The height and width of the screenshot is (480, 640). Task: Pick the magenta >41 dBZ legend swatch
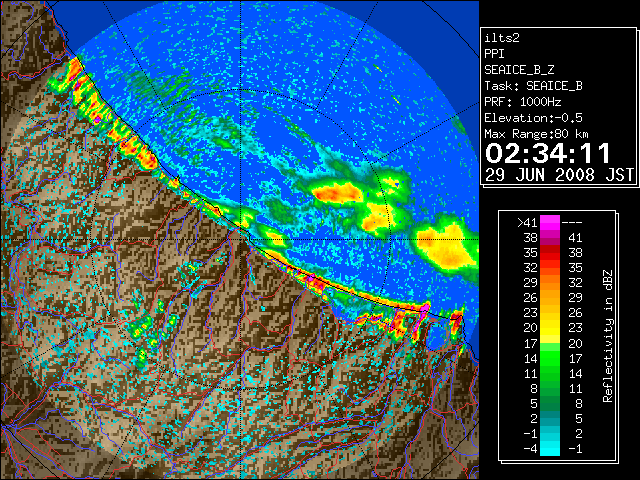point(550,223)
